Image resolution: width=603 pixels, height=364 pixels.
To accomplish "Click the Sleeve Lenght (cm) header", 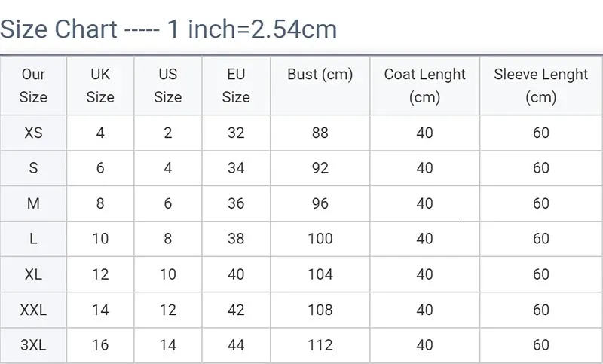I will click(x=541, y=85).
